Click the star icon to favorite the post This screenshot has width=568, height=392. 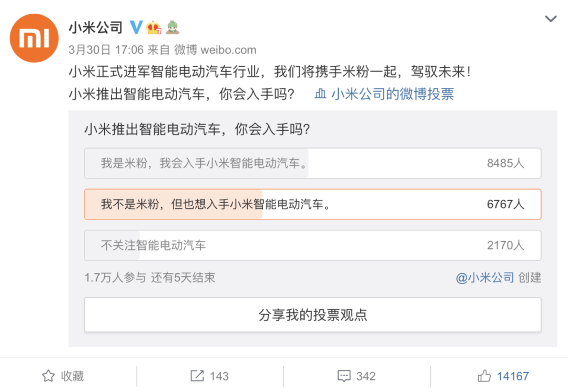[48, 376]
